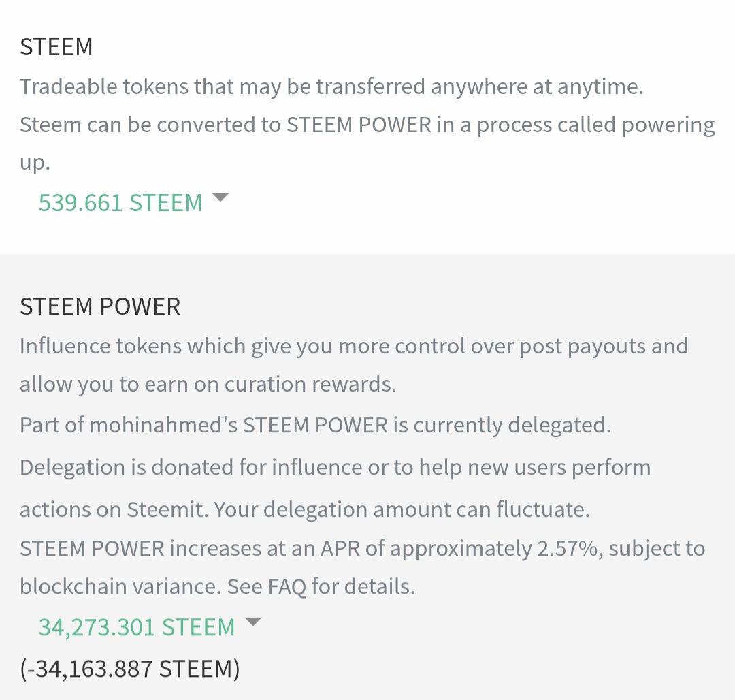Open the 539.661 STEEM balance dropdown
The width and height of the screenshot is (735, 700).
coord(120,203)
